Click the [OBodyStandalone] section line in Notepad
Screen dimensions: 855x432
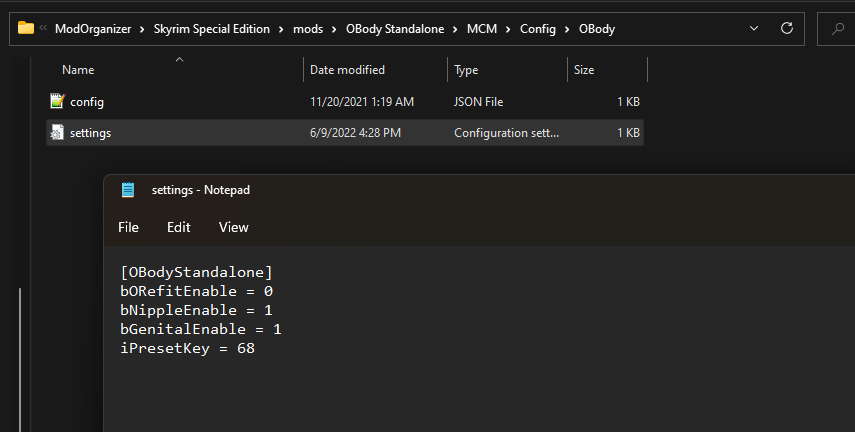pyautogui.click(x=196, y=272)
